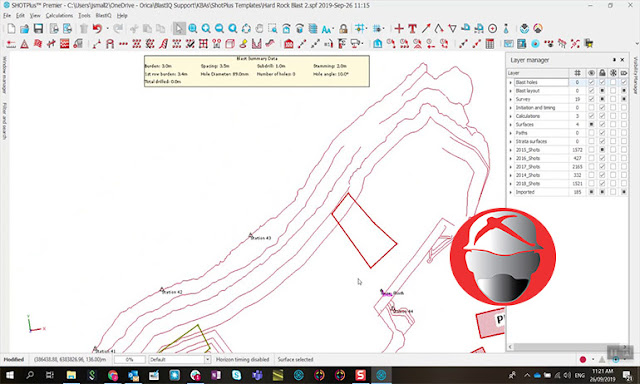
Task: Expand the Imported layer row
Action: [511, 192]
